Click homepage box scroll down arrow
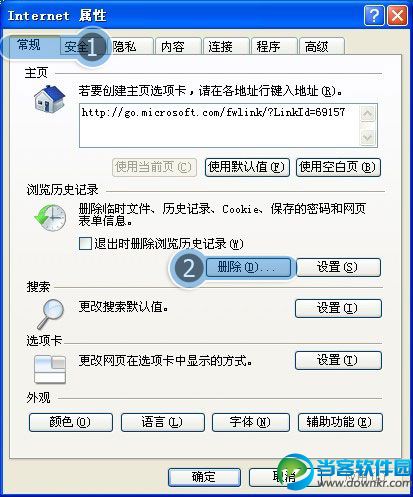Image resolution: width=413 pixels, height=497 pixels. [367, 137]
